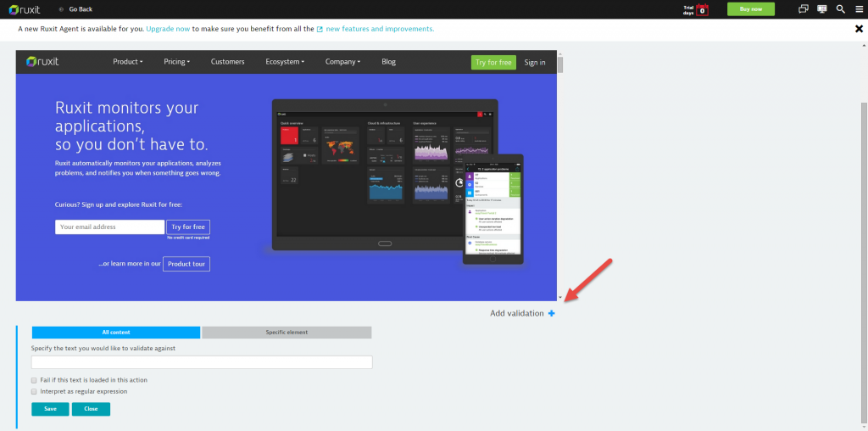Click the Your email address field
The width and height of the screenshot is (868, 431).
click(x=109, y=227)
